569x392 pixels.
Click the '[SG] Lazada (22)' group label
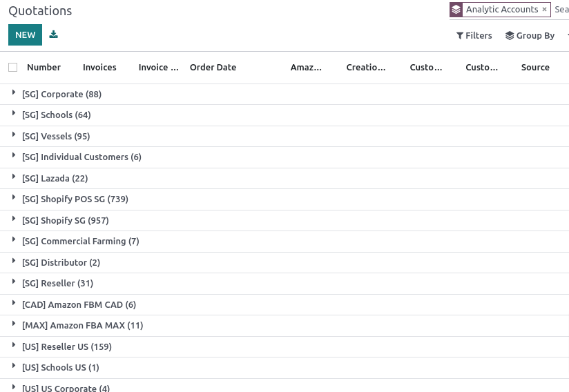click(55, 179)
